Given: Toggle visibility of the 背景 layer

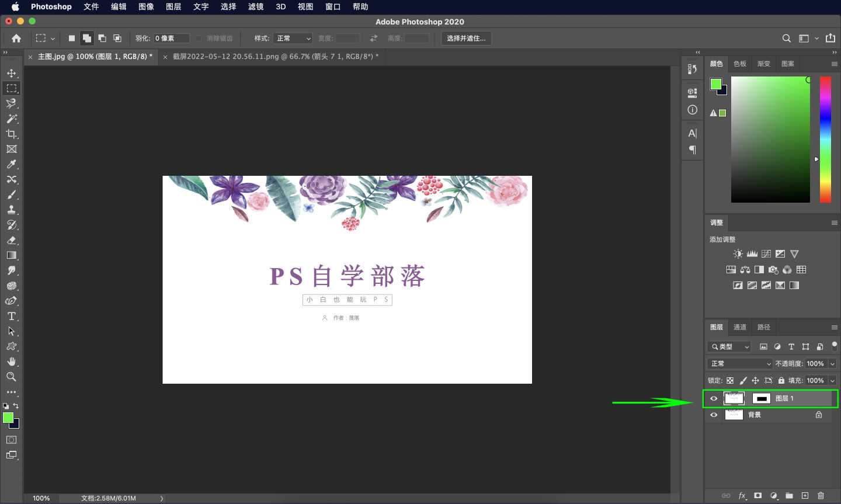Looking at the screenshot, I should (713, 415).
